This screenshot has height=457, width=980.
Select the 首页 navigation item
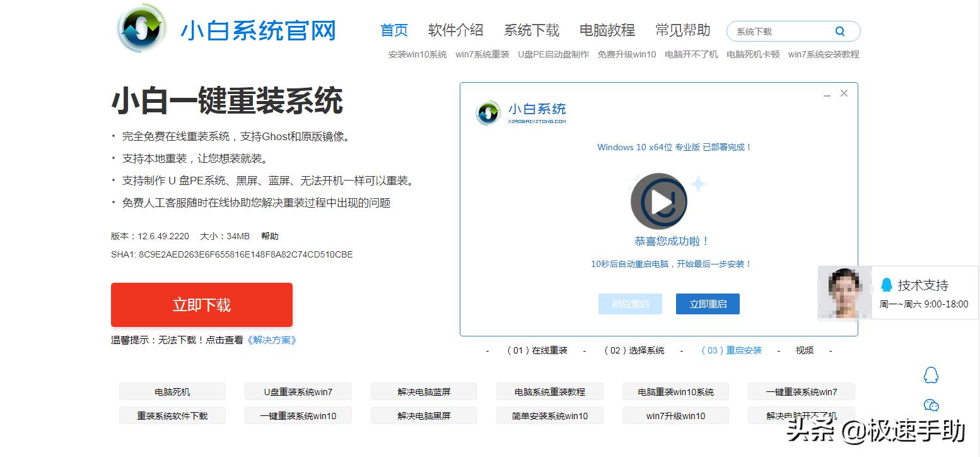pos(394,29)
